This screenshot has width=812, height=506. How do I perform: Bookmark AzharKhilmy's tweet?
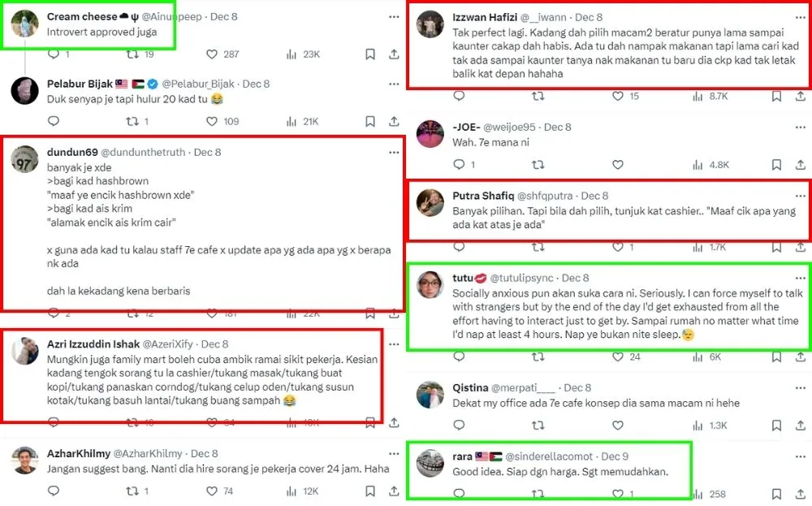370,491
